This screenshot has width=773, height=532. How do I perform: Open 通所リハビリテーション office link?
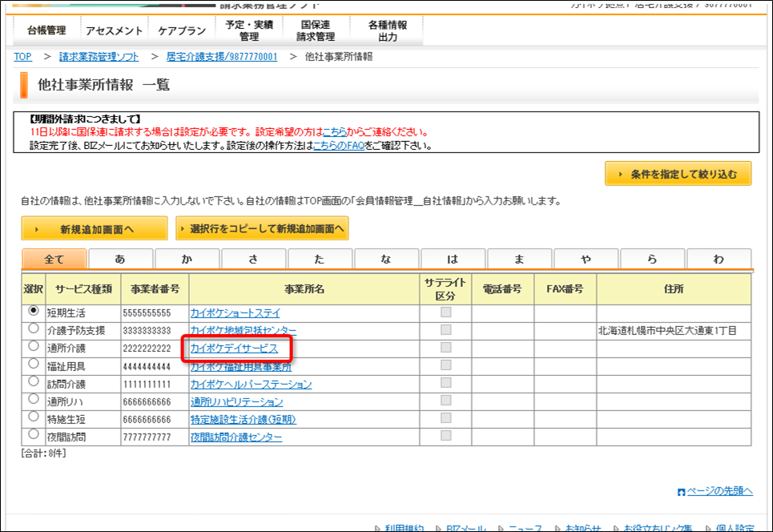coord(236,402)
